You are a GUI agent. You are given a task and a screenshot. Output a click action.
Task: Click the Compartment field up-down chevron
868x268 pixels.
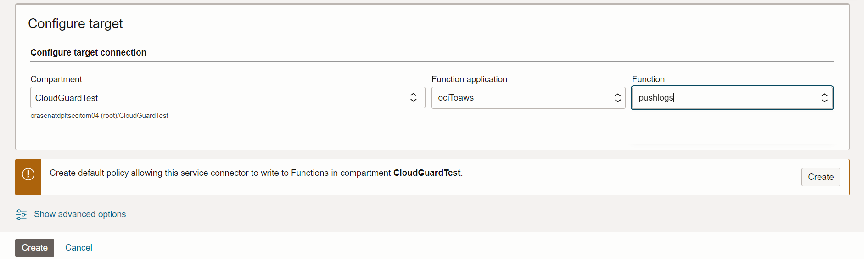[413, 98]
